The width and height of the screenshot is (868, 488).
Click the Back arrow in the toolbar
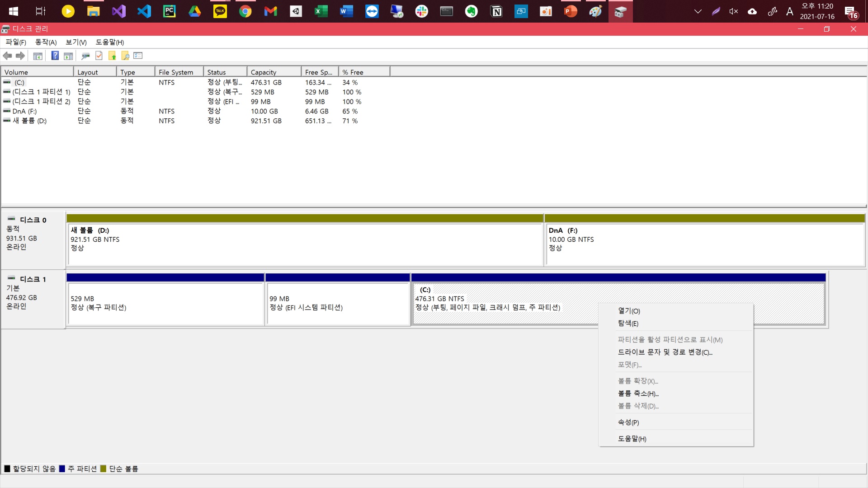[7, 56]
